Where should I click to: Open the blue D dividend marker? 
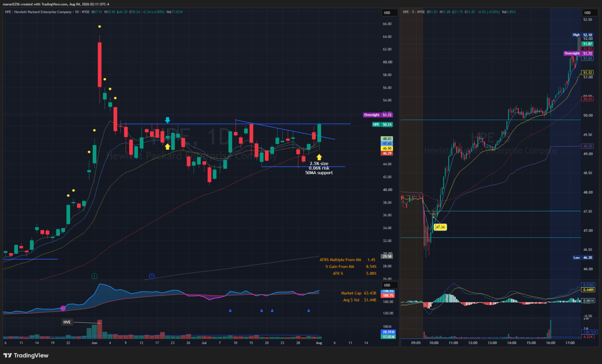point(152,276)
